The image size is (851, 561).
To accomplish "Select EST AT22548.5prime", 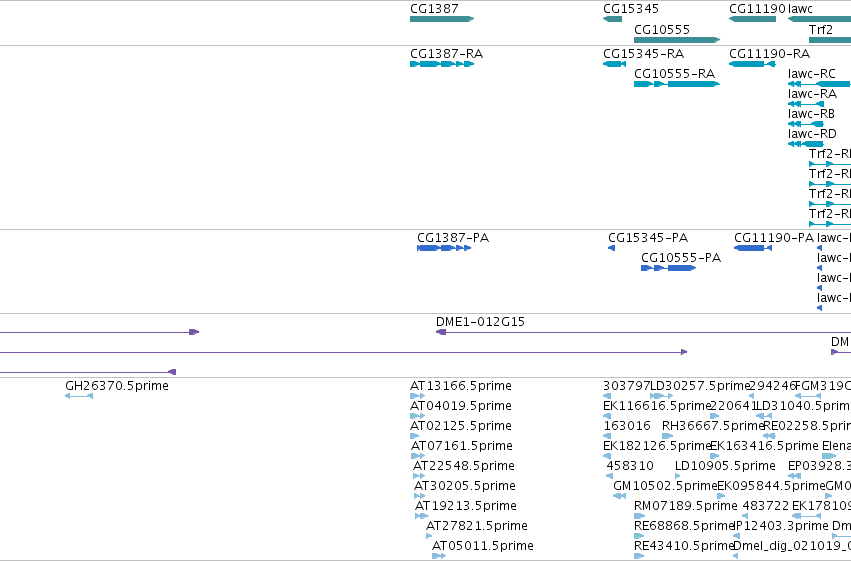I will (x=463, y=466).
